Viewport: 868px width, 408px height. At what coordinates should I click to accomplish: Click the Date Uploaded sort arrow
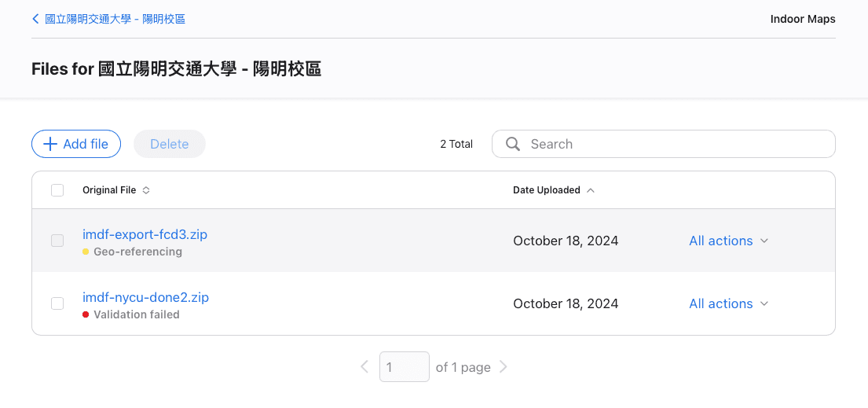pos(591,190)
